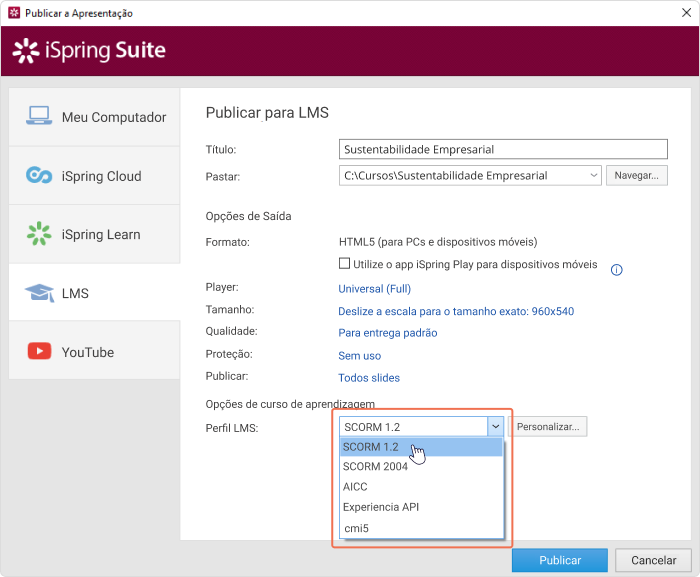
Task: Open the Deslize a escala tamanho link
Action: tap(456, 311)
